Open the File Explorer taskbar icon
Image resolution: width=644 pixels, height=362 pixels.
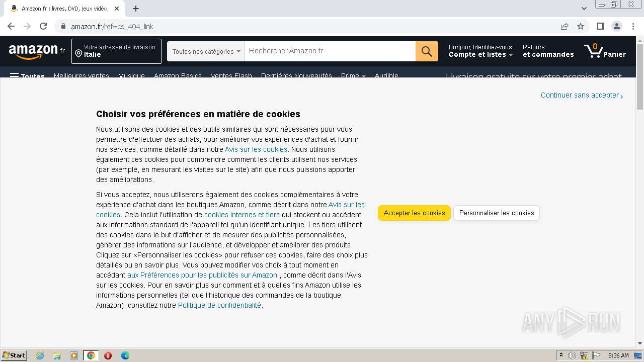pyautogui.click(x=57, y=355)
